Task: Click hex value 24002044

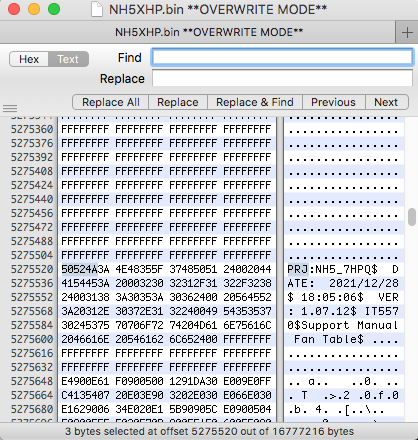Action: (247, 269)
